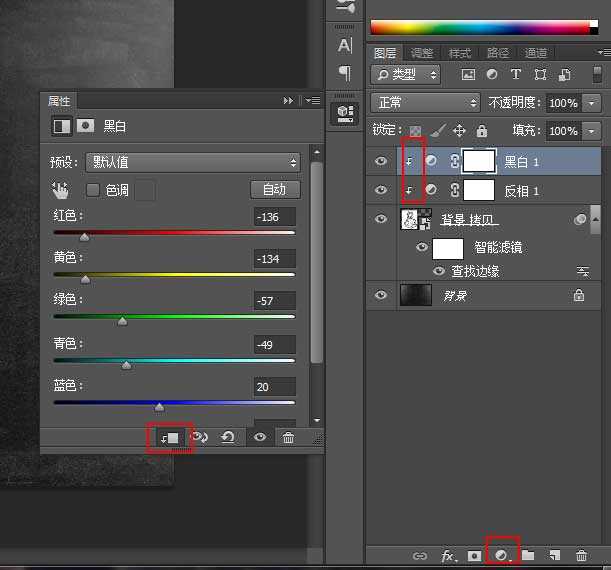611x570 pixels.
Task: Toggle visibility of the 背景 layer
Action: (381, 295)
